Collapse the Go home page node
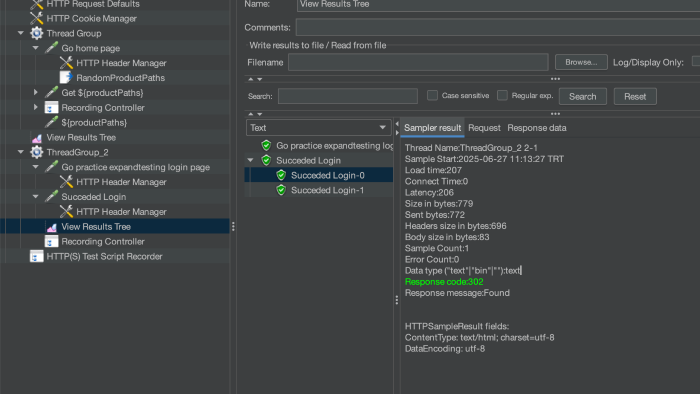Viewport: 700px width, 394px height. click(x=36, y=48)
